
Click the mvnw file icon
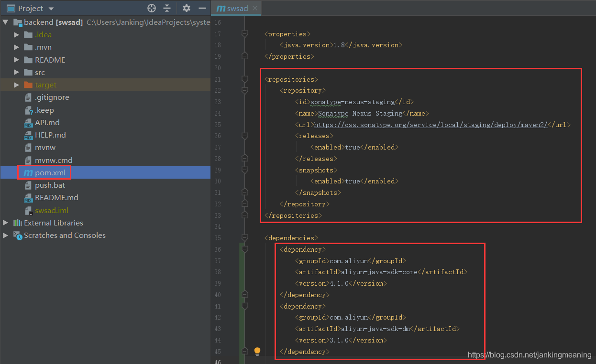coord(28,148)
